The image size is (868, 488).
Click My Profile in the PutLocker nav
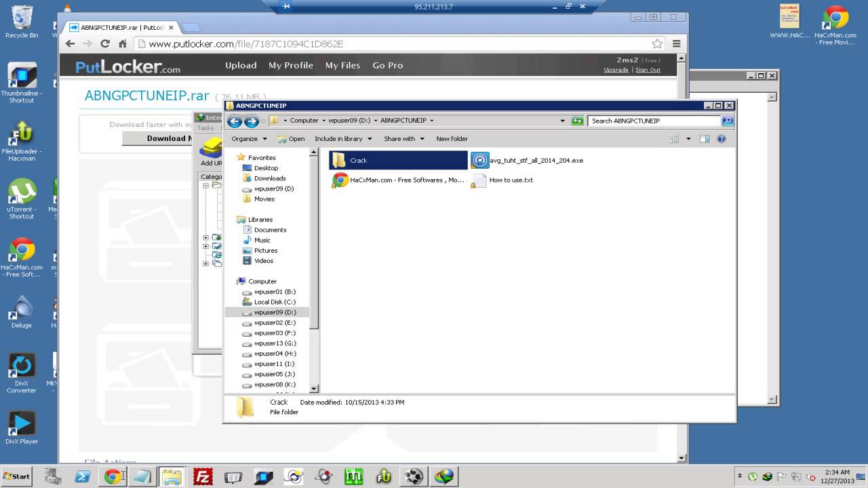[x=291, y=65]
